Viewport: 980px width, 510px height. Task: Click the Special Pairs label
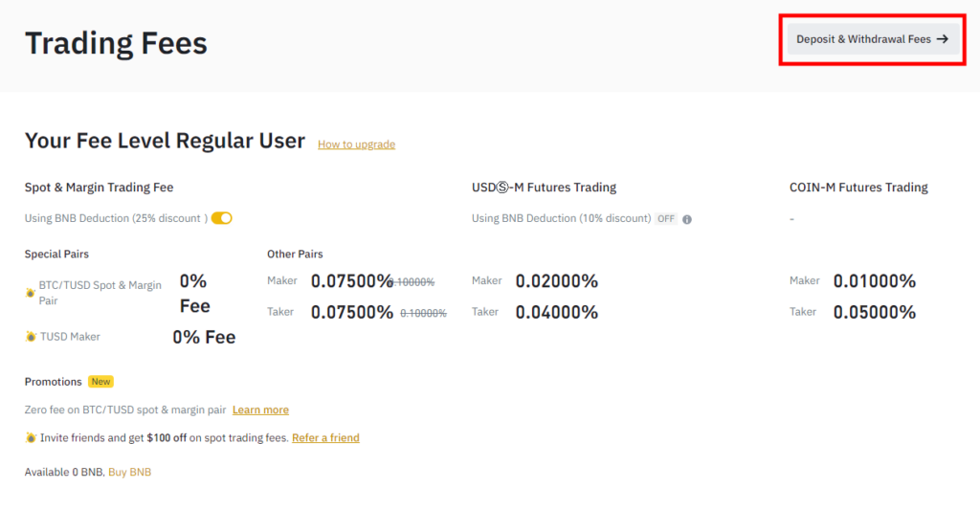pyautogui.click(x=56, y=254)
